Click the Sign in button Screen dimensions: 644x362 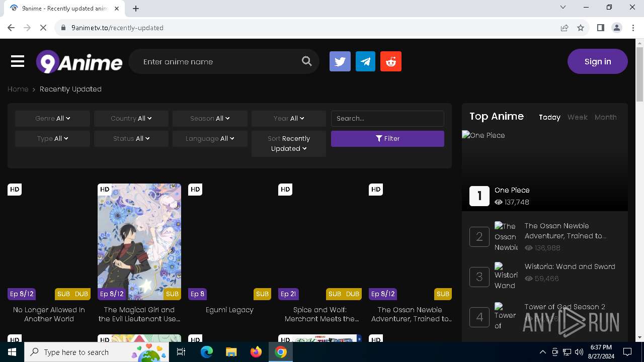[x=597, y=61]
